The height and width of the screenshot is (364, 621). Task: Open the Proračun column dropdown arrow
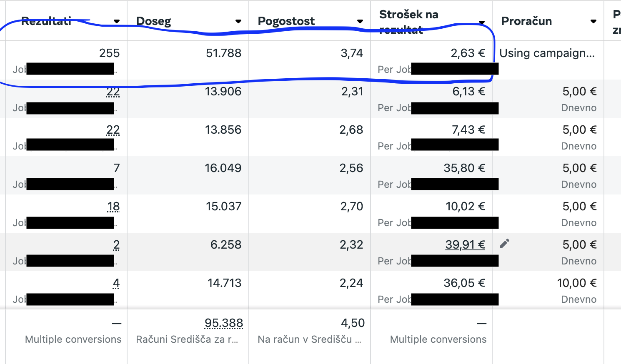click(x=593, y=21)
